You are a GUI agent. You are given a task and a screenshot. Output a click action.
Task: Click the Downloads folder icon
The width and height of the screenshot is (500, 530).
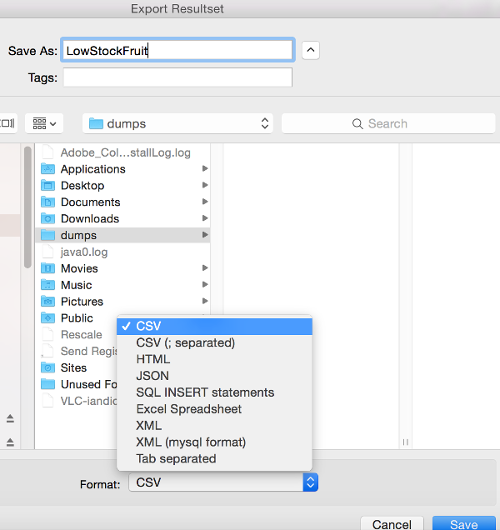(x=48, y=219)
